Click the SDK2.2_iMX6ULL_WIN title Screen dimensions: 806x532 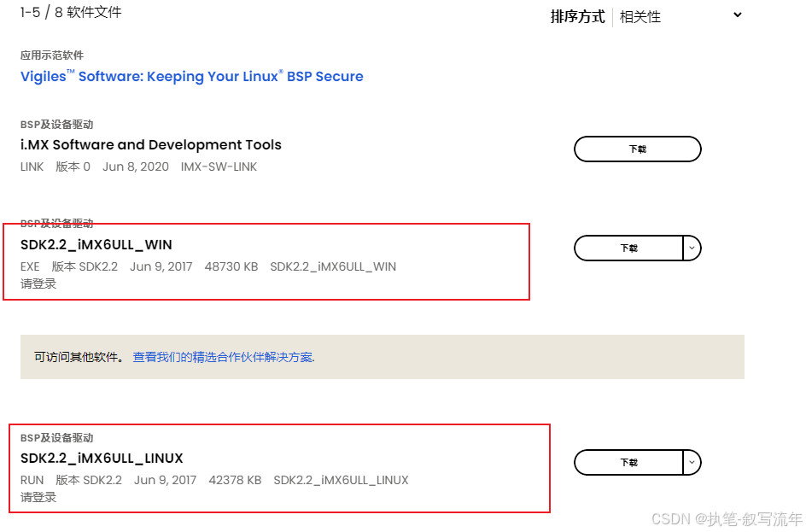(x=96, y=245)
